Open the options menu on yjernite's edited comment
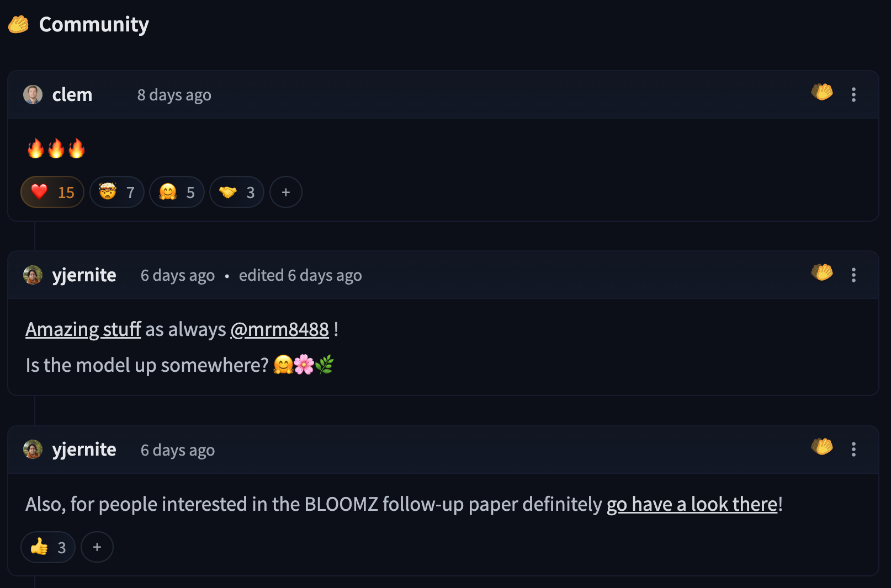The image size is (891, 588). pos(853,275)
